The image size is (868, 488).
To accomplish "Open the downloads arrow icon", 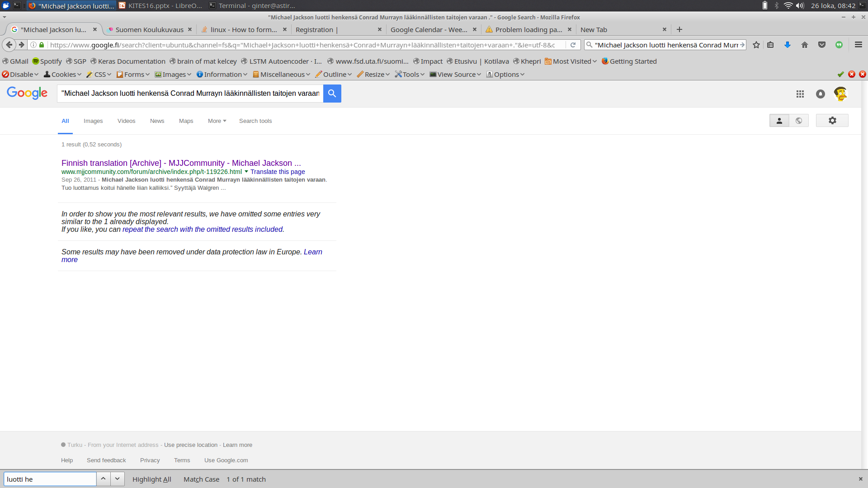I will coord(787,45).
